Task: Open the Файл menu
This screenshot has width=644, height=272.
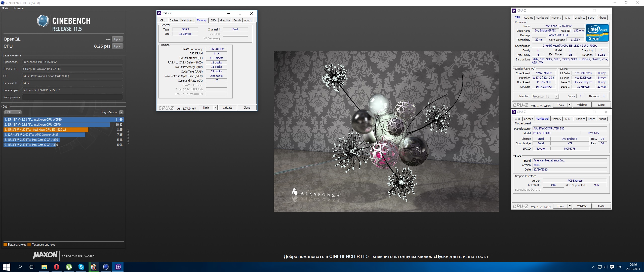Action: pyautogui.click(x=6, y=8)
